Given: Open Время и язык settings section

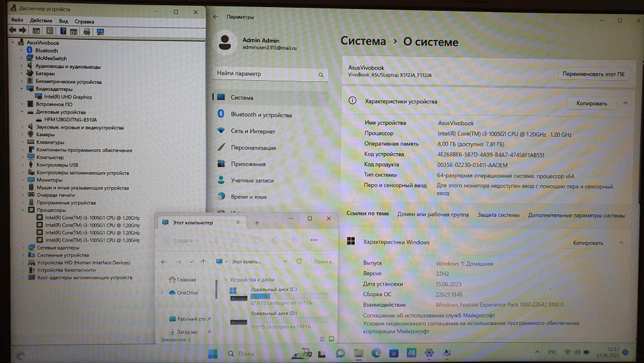Looking at the screenshot, I should point(249,197).
